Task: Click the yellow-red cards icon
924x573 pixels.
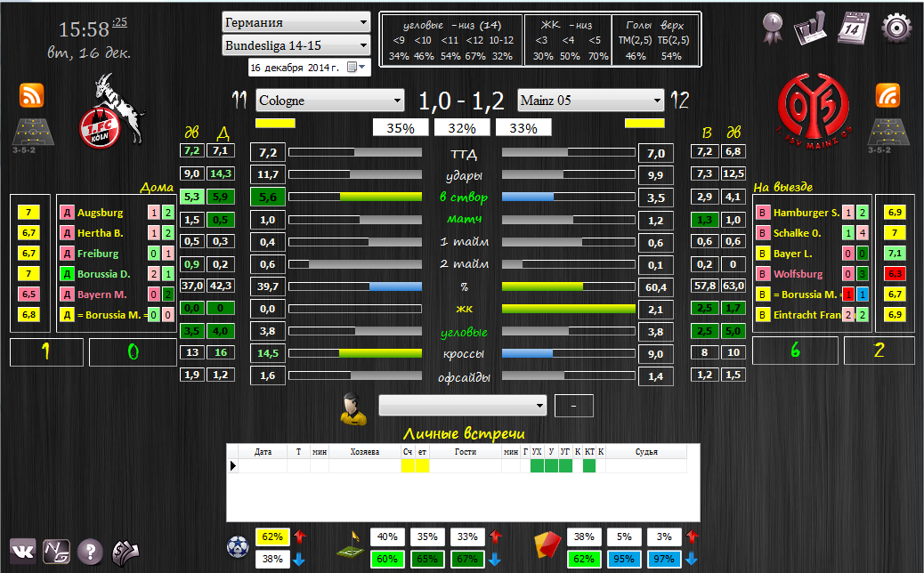Action: click(547, 545)
